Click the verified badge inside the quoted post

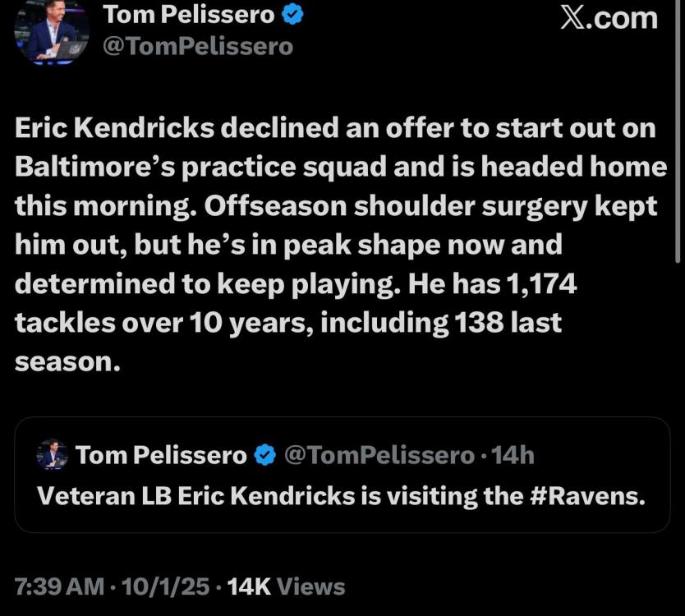tap(264, 455)
